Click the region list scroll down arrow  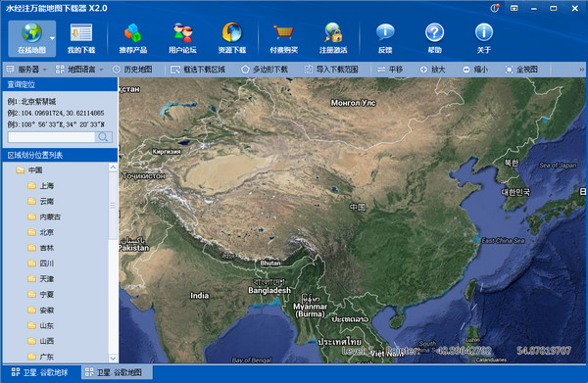pos(113,358)
